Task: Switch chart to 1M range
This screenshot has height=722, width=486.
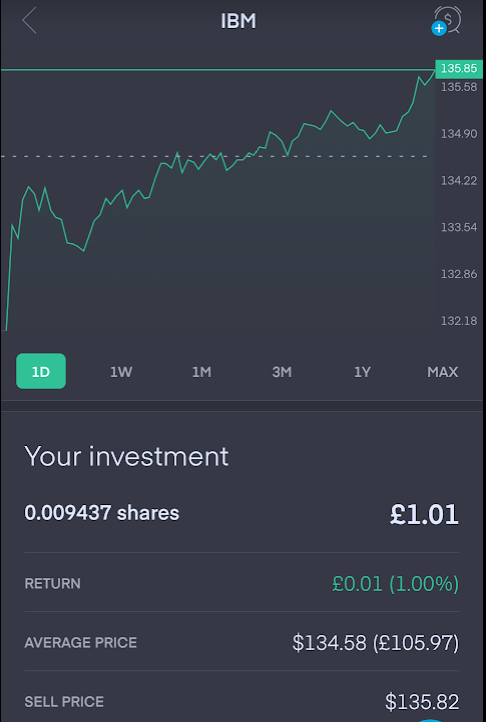Action: (x=201, y=372)
